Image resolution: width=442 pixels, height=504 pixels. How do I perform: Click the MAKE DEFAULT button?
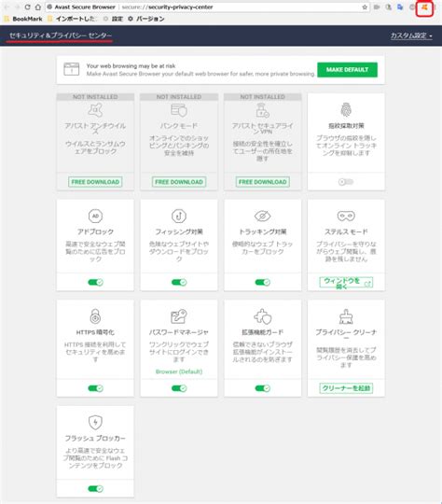[x=347, y=70]
